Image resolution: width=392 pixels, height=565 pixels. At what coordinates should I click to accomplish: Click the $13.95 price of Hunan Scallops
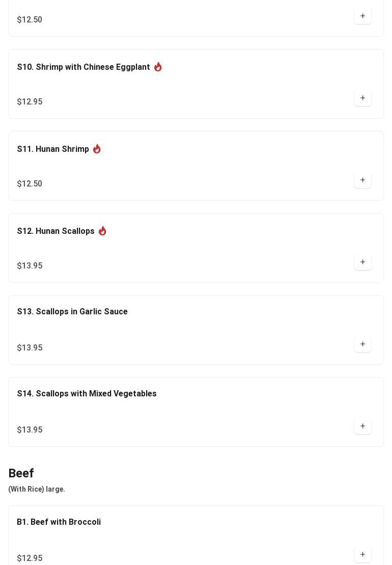coord(30,266)
